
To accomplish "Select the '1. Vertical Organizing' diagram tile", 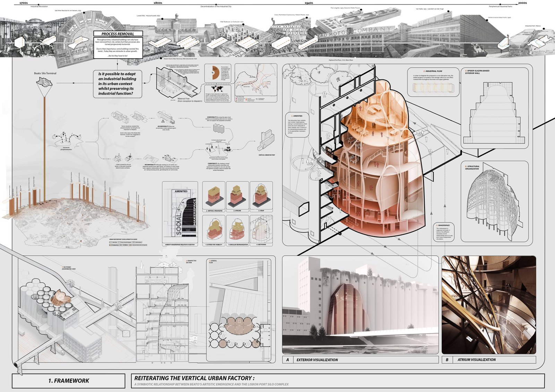I will (x=214, y=197).
